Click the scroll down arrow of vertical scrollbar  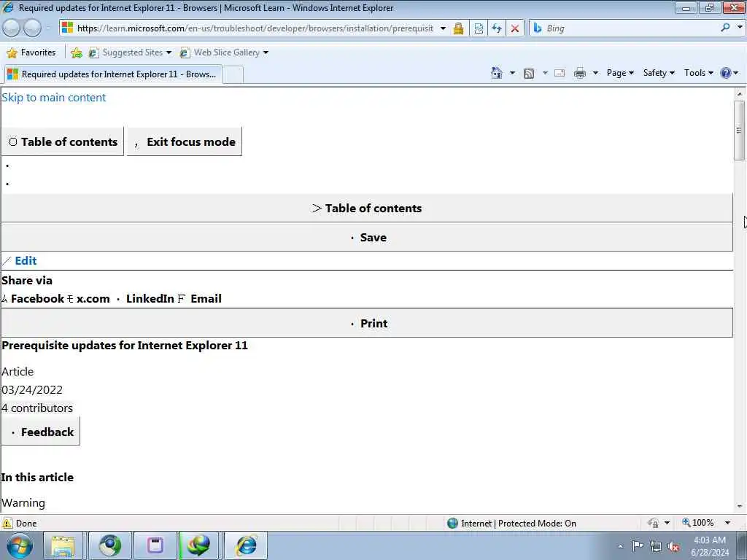click(740, 507)
